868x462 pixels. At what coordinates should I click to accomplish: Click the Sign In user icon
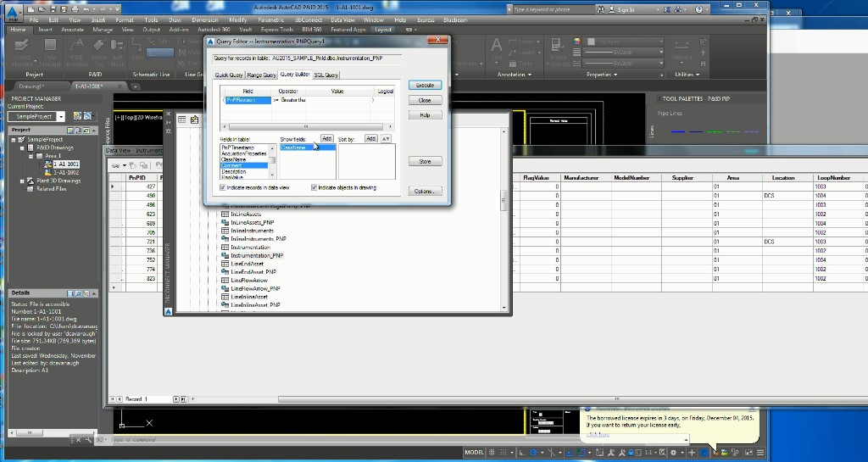pyautogui.click(x=611, y=9)
